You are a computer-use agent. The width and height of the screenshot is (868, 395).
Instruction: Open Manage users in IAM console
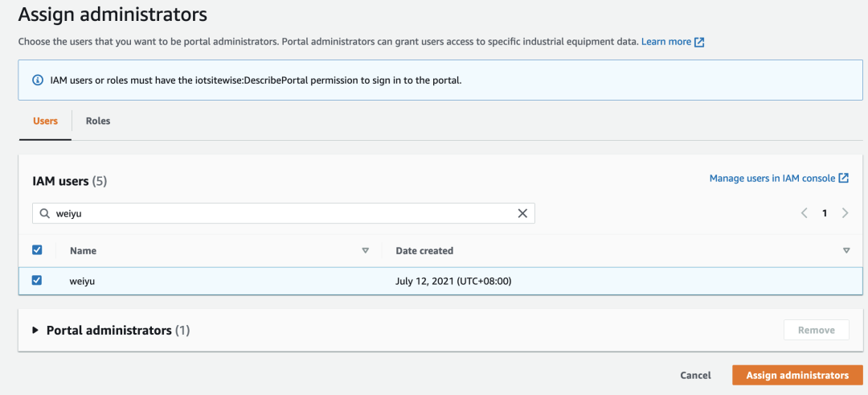772,179
